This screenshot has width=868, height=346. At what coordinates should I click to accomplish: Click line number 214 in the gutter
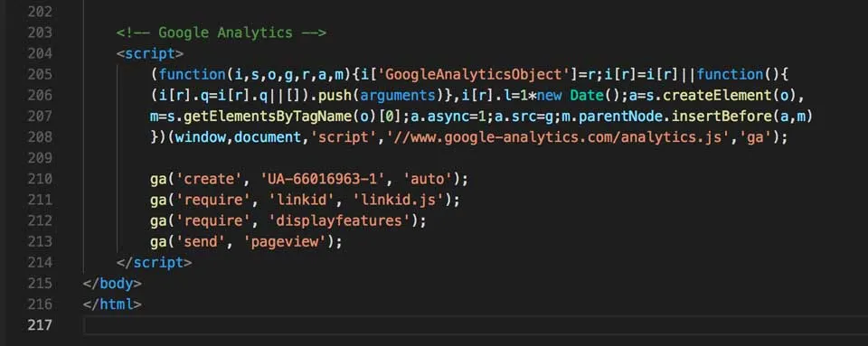pyautogui.click(x=39, y=263)
